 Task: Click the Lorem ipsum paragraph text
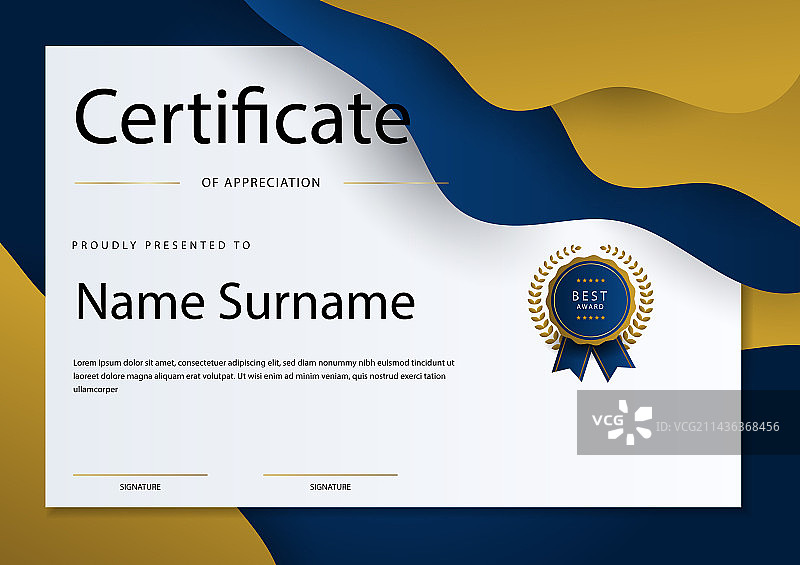[x=263, y=376]
